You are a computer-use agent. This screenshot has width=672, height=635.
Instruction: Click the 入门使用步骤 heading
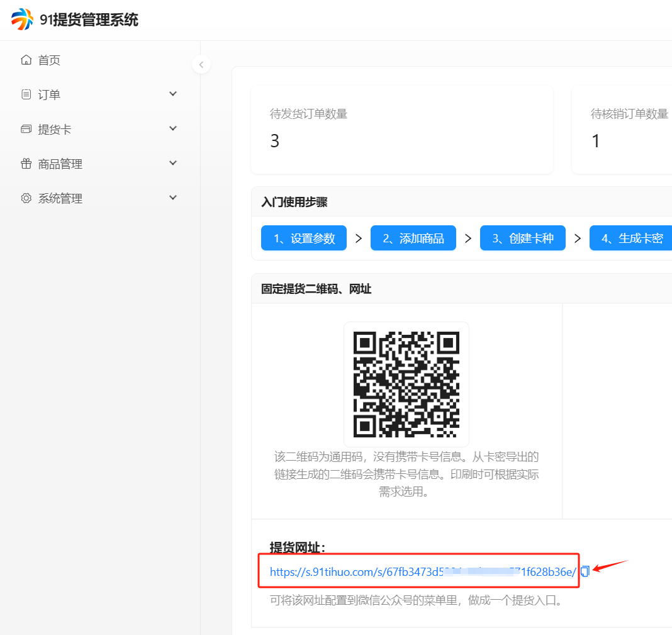[294, 202]
